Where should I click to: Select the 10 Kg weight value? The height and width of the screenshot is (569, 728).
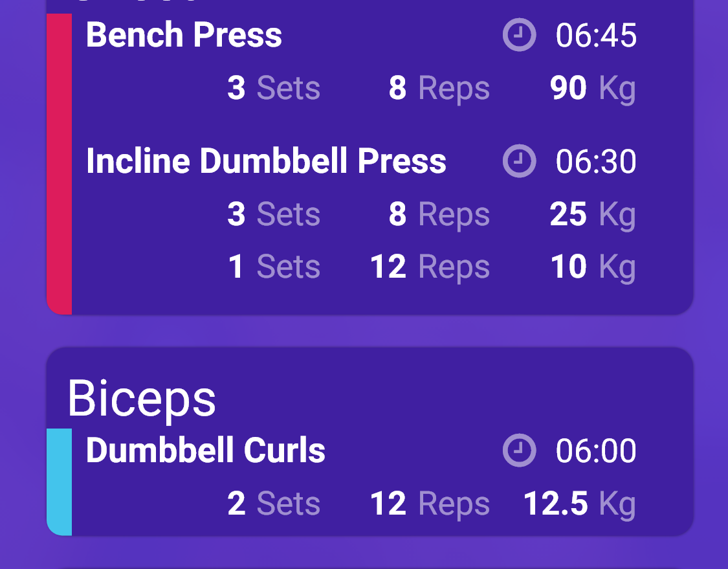point(592,267)
